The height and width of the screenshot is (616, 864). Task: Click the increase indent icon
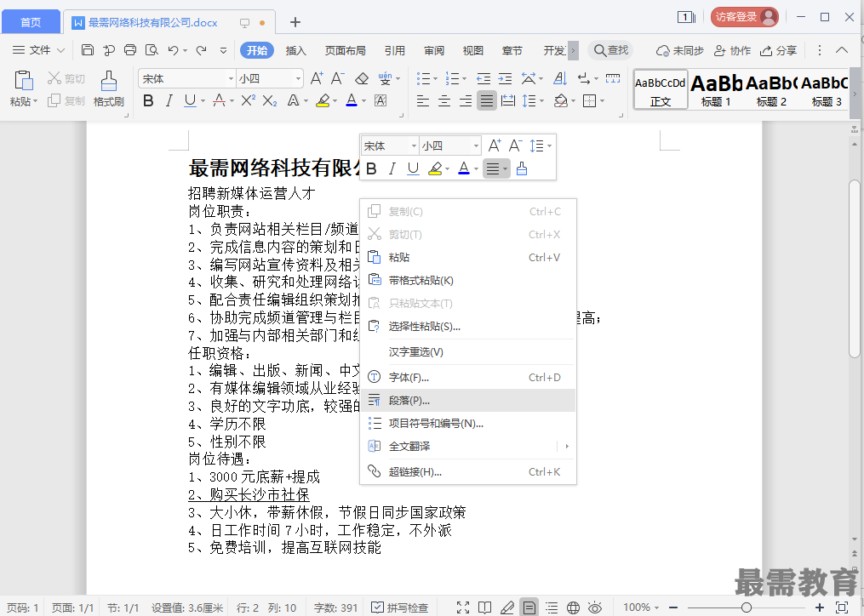pos(505,79)
